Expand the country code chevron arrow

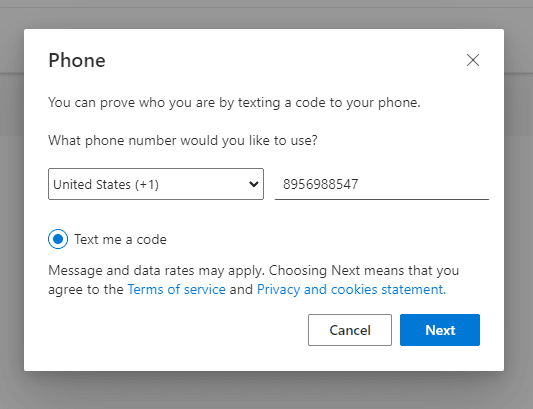[254, 184]
